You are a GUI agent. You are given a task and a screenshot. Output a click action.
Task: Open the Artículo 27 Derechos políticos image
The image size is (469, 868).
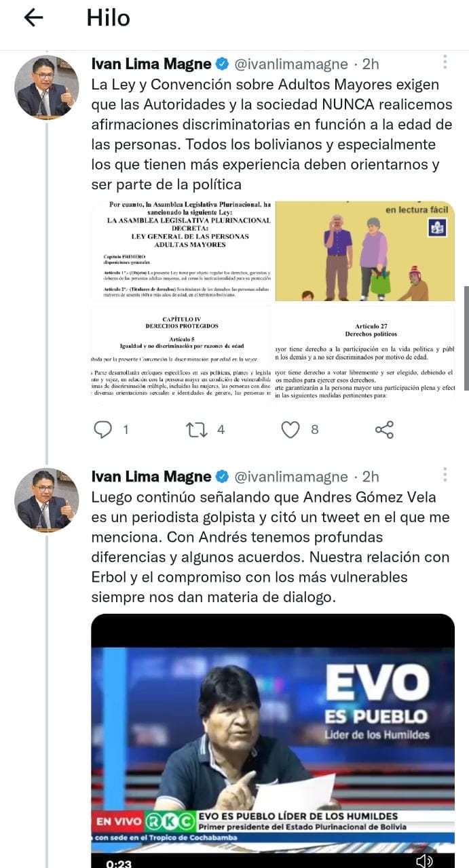(364, 355)
